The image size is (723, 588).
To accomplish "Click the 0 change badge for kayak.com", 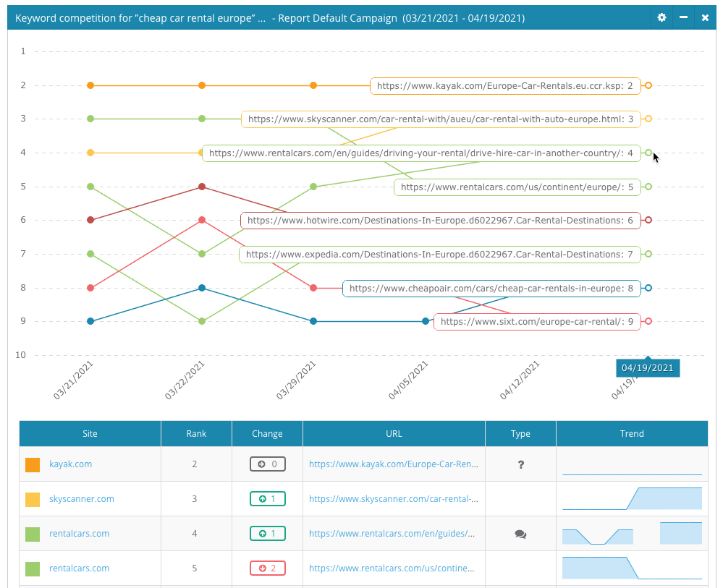I will (x=267, y=464).
